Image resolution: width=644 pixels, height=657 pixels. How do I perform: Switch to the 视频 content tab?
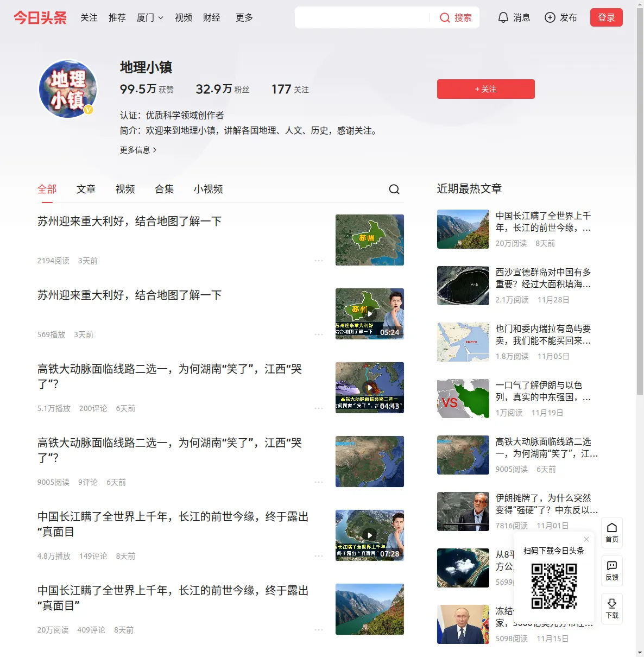[x=125, y=189]
